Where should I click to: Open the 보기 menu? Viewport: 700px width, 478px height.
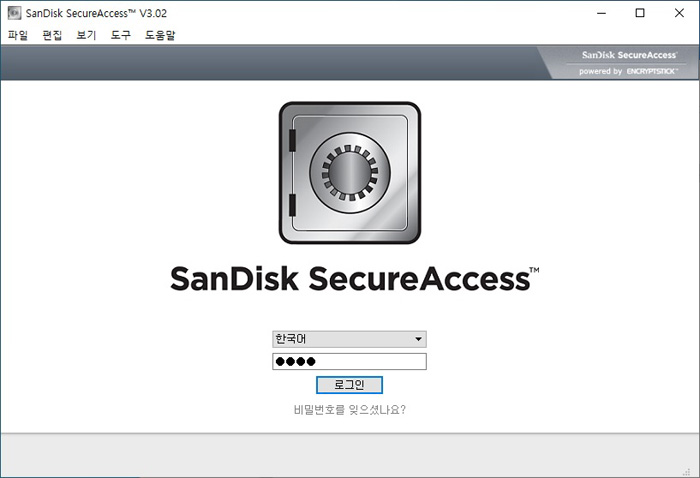click(86, 35)
